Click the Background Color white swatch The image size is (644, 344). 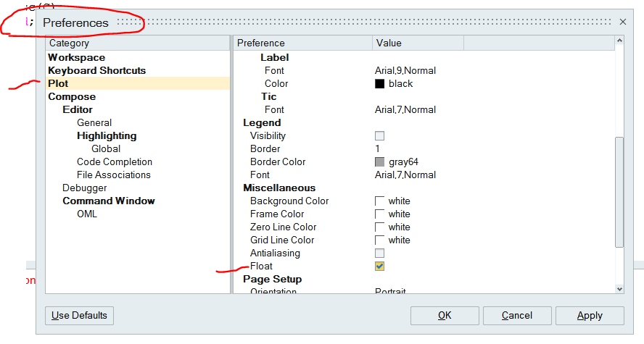tap(379, 201)
